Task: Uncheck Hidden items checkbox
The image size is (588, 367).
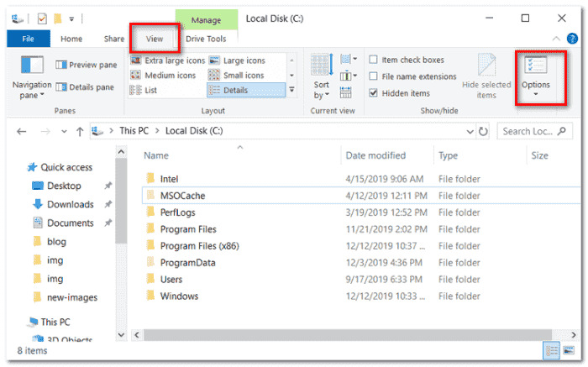Action: pyautogui.click(x=374, y=93)
